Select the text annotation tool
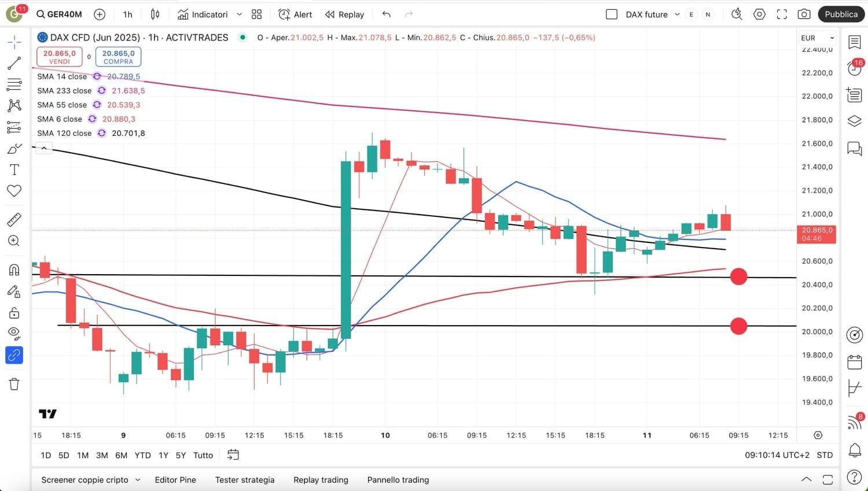 click(14, 169)
